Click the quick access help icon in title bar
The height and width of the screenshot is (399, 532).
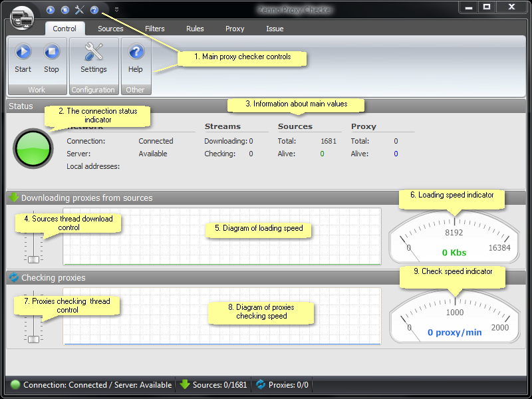94,10
